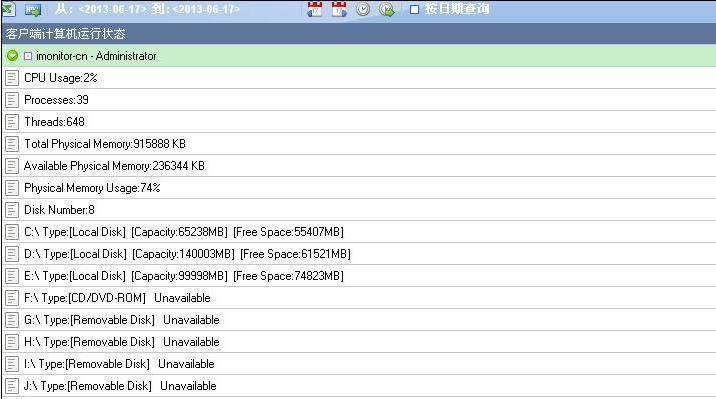Click the document icon beside Total Physical Memory
Image resolution: width=716 pixels, height=399 pixels.
click(12, 144)
